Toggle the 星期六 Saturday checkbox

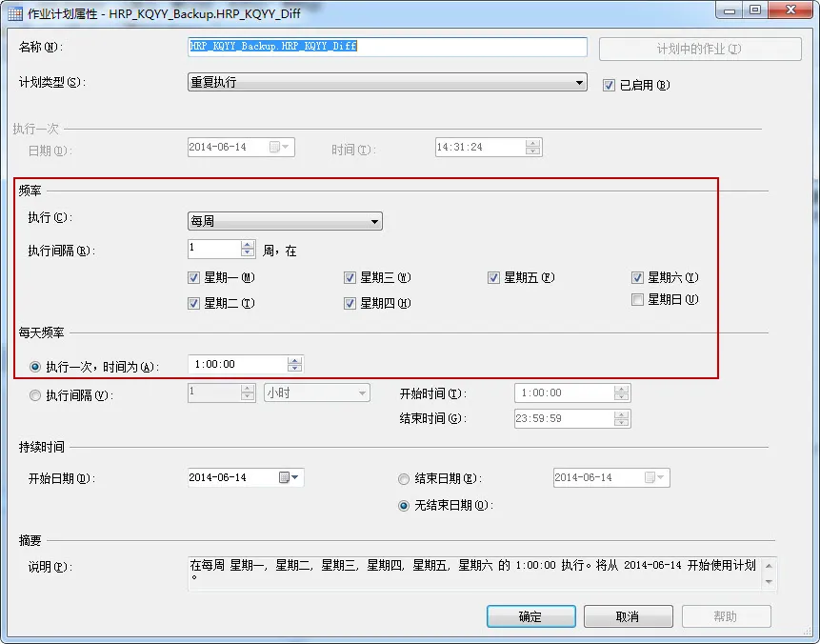click(637, 278)
